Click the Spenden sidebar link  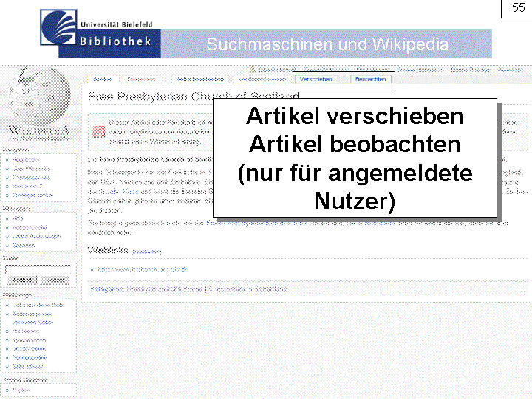point(24,245)
